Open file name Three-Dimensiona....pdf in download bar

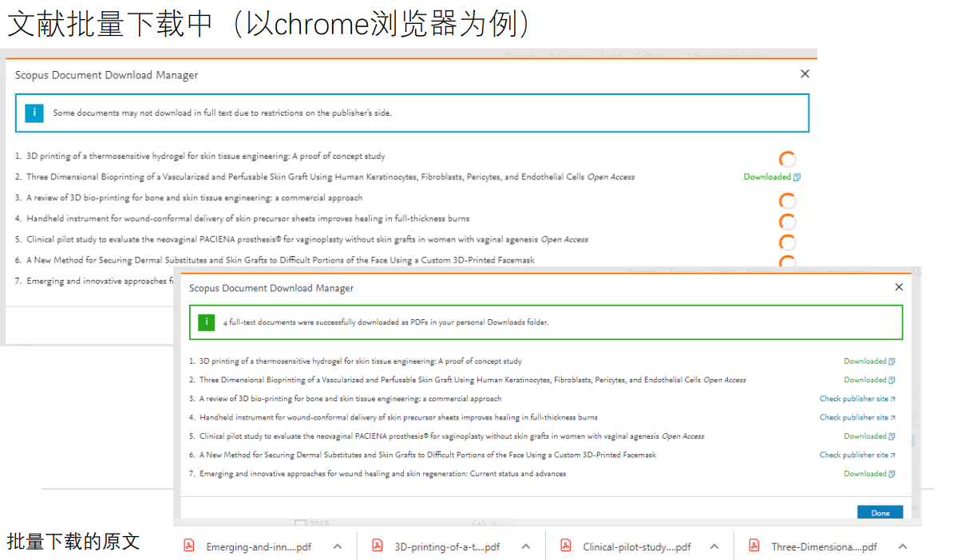(x=825, y=547)
